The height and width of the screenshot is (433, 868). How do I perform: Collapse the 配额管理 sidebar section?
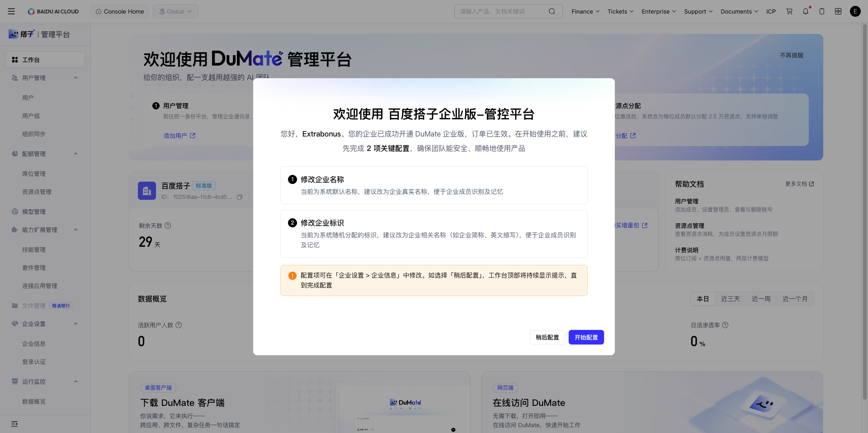76,154
